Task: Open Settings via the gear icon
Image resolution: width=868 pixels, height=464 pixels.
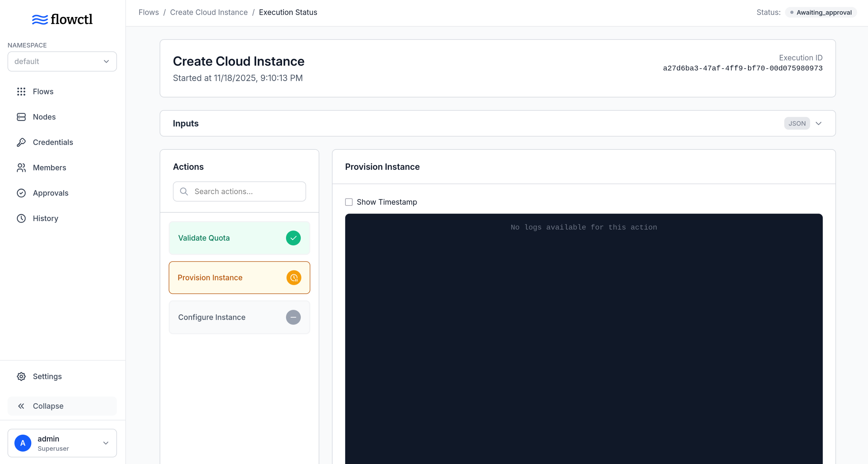Action: pyautogui.click(x=21, y=376)
